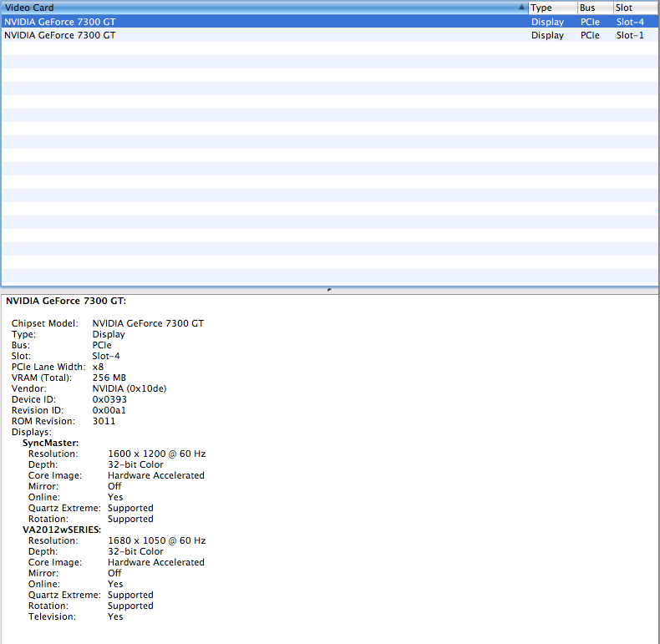Click the Television value Yes
The width and height of the screenshot is (660, 644).
coord(115,616)
